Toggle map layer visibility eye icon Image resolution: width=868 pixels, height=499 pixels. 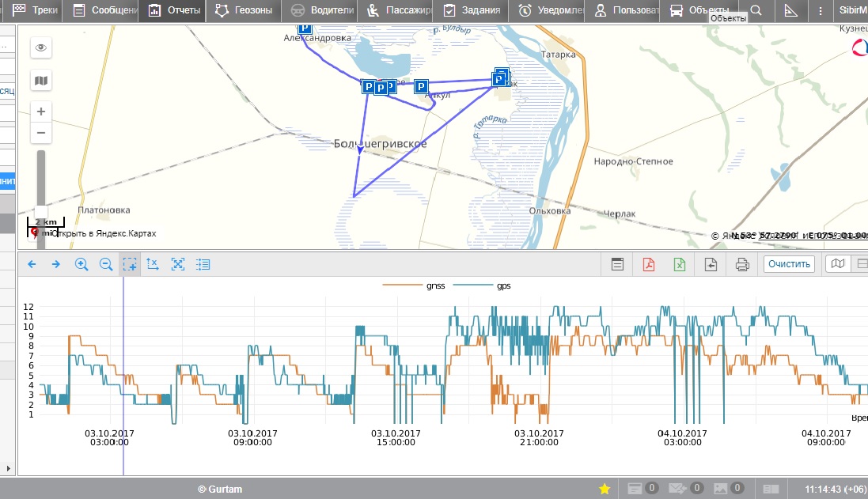(x=41, y=47)
